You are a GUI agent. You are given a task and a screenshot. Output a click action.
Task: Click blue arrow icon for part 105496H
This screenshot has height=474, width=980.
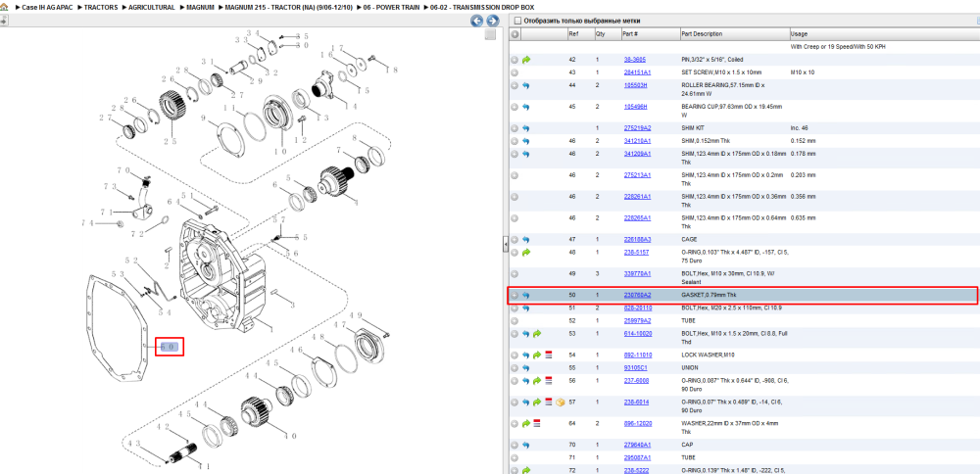526,108
